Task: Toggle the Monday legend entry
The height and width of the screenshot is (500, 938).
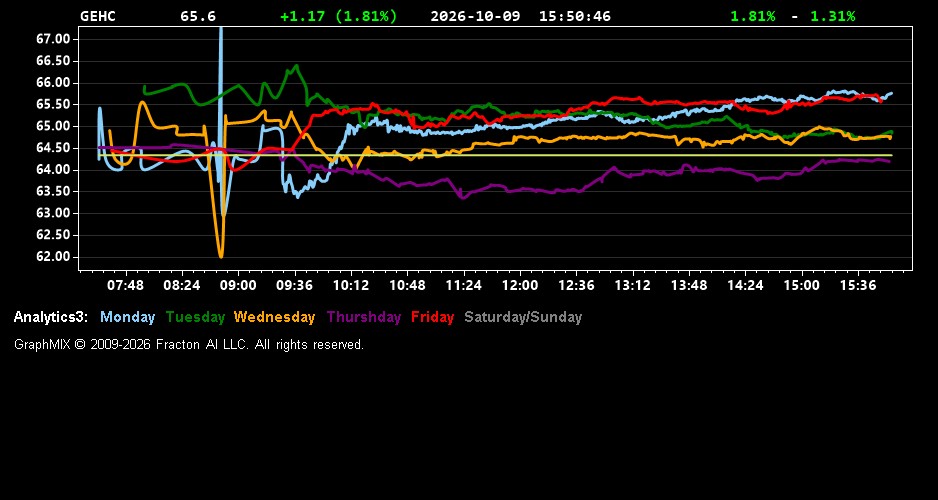Action: (x=127, y=317)
